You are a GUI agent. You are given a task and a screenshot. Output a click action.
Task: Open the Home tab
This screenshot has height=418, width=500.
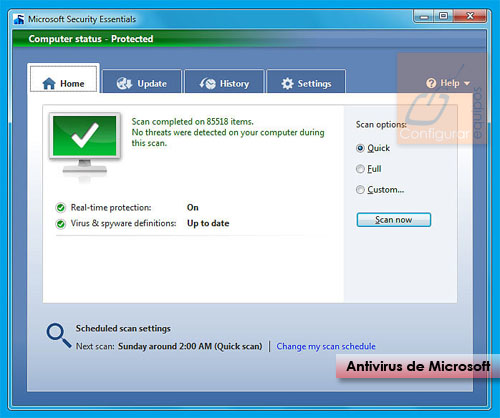pos(63,79)
